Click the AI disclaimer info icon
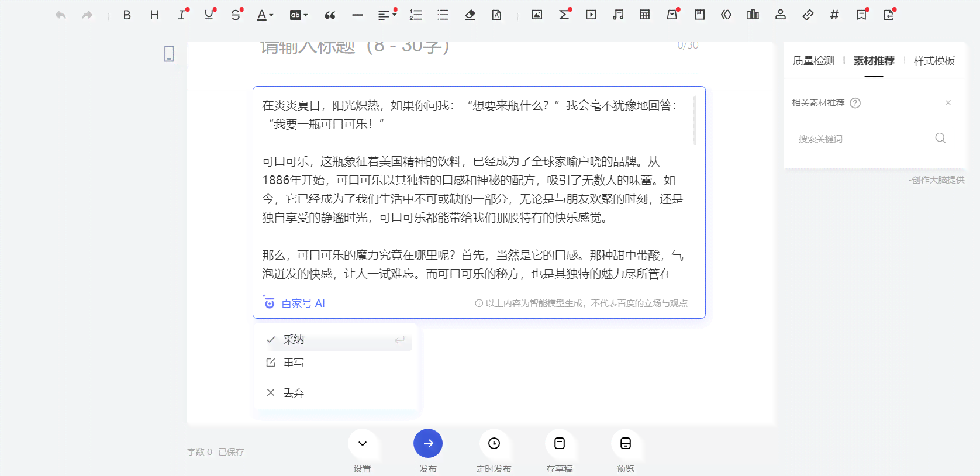This screenshot has height=476, width=980. point(479,303)
